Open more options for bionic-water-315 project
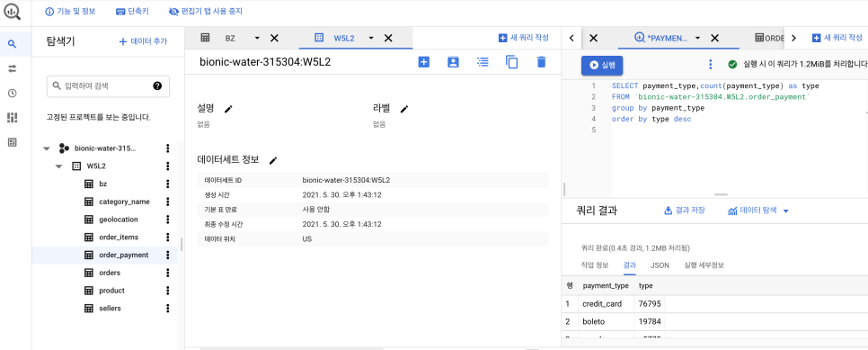 (x=168, y=148)
